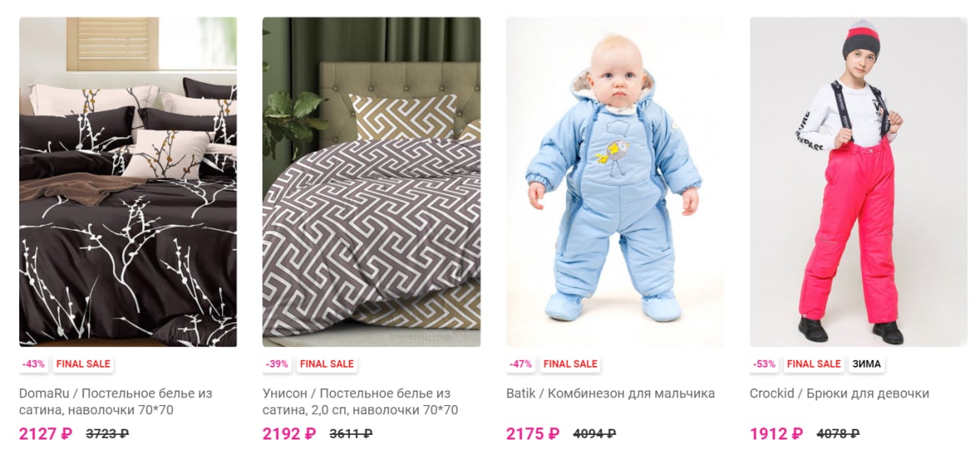Open DomaRu Постельное белье из сатина title
Image resolution: width=980 pixels, height=464 pixels.
tap(116, 402)
